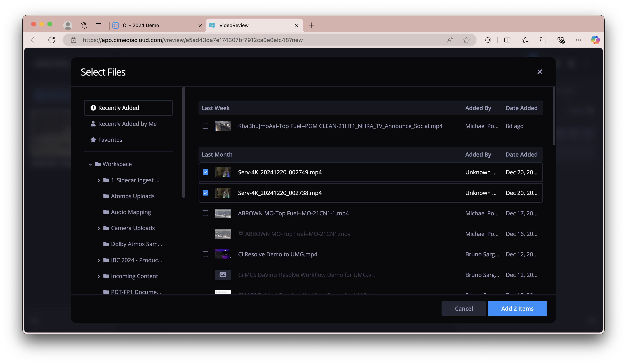
Task: Bookmark this page with the star icon
Action: pos(466,40)
